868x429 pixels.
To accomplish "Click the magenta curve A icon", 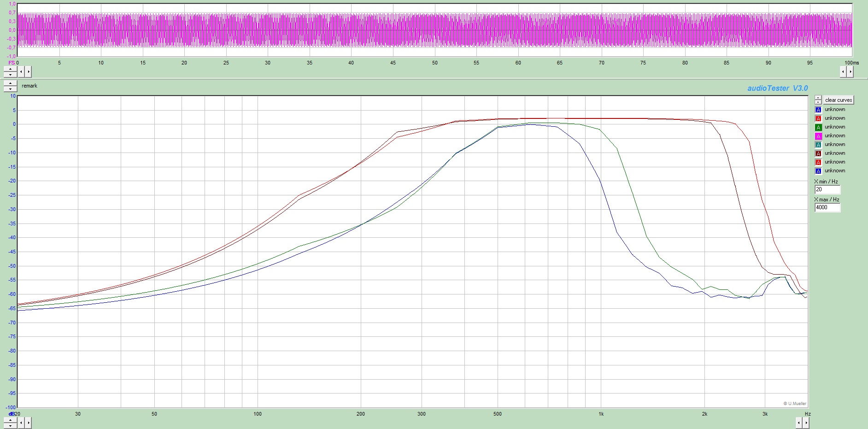I will point(818,136).
